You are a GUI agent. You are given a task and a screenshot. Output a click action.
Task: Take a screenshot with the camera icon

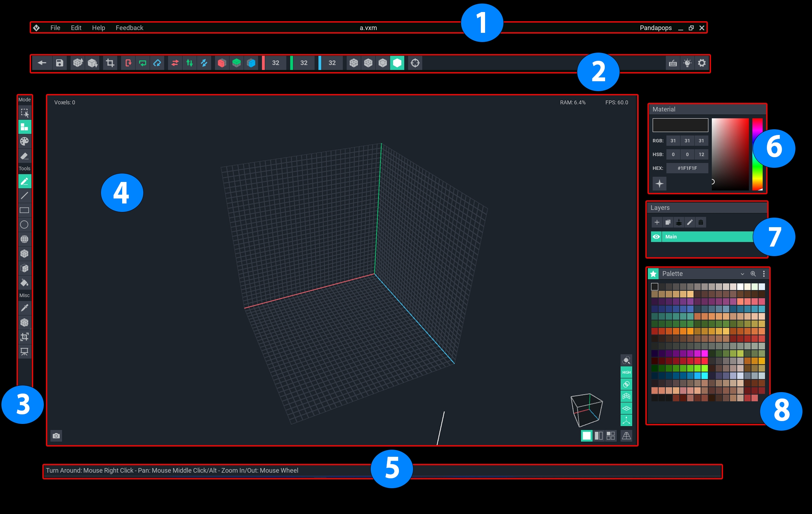click(56, 436)
